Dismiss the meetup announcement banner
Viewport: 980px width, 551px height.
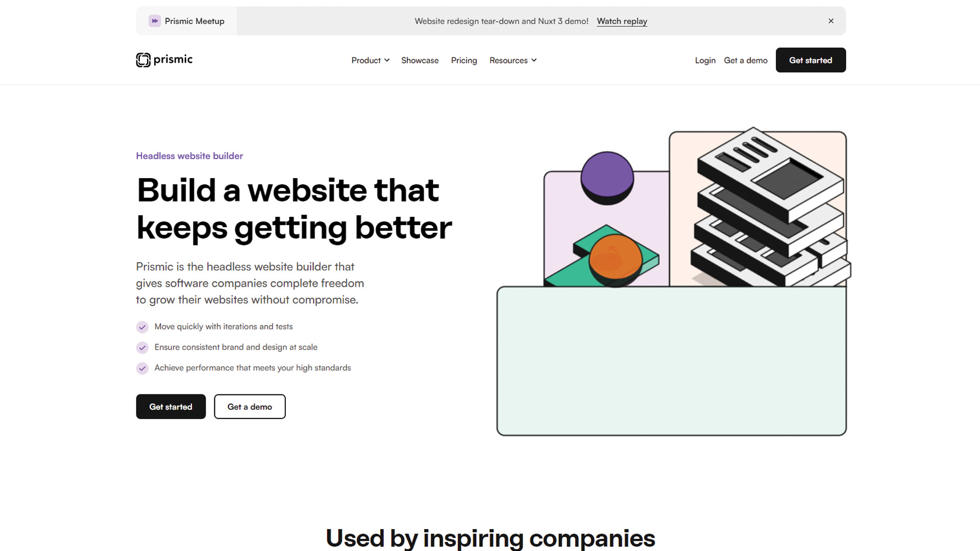[x=831, y=21]
